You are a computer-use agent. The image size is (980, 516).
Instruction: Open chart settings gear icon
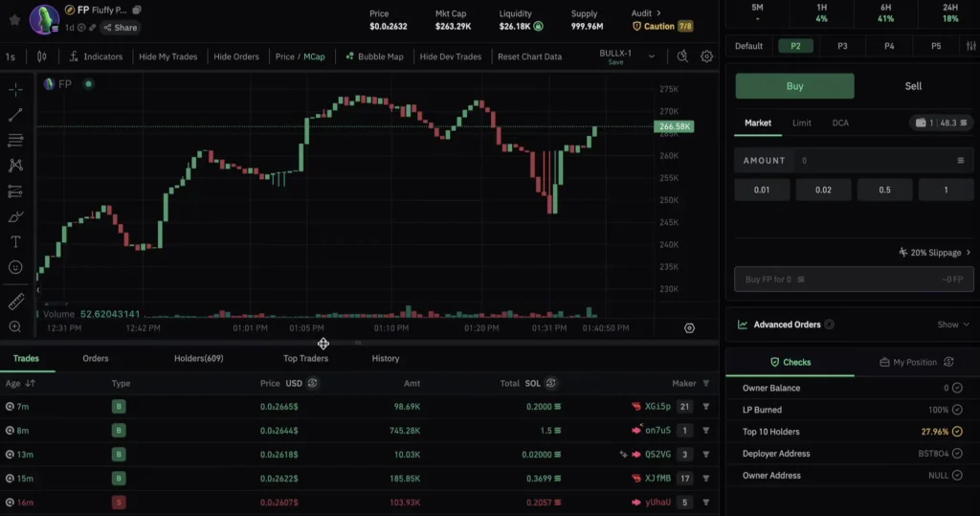click(707, 56)
